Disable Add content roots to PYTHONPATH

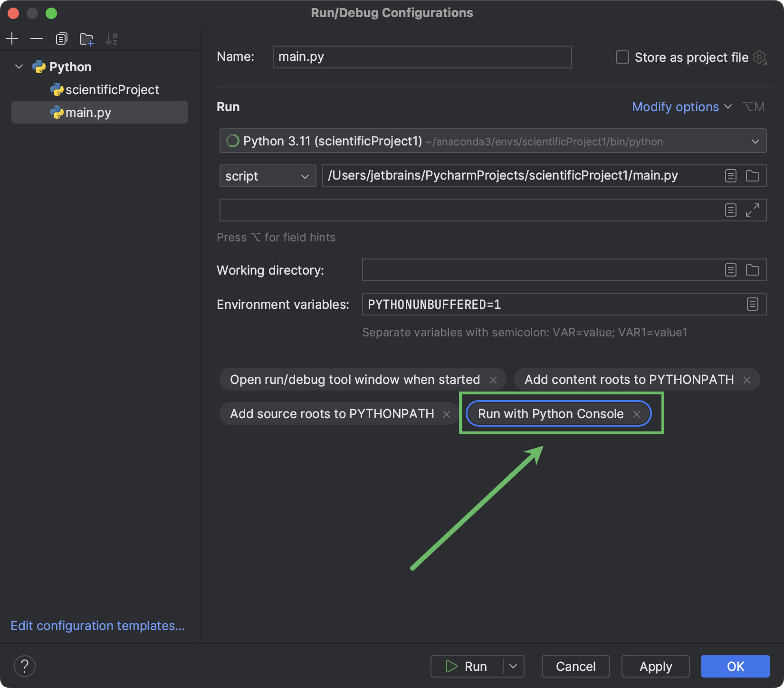(x=746, y=380)
